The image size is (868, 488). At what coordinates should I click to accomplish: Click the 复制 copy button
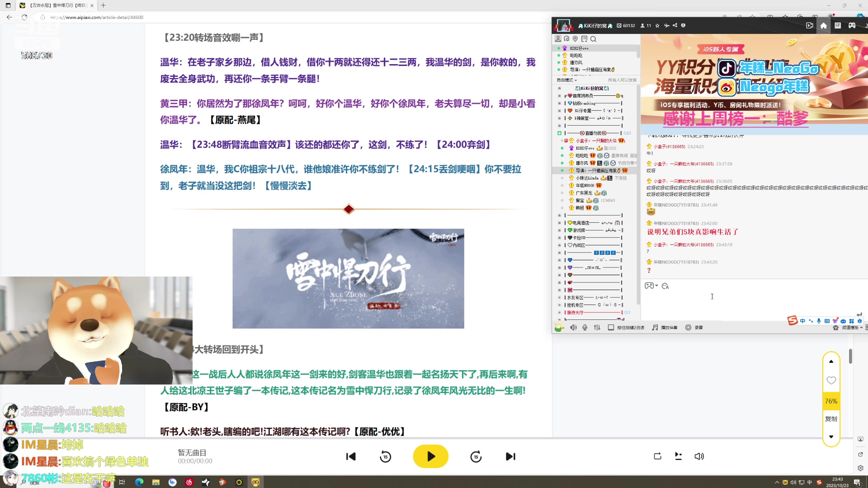pyautogui.click(x=831, y=419)
